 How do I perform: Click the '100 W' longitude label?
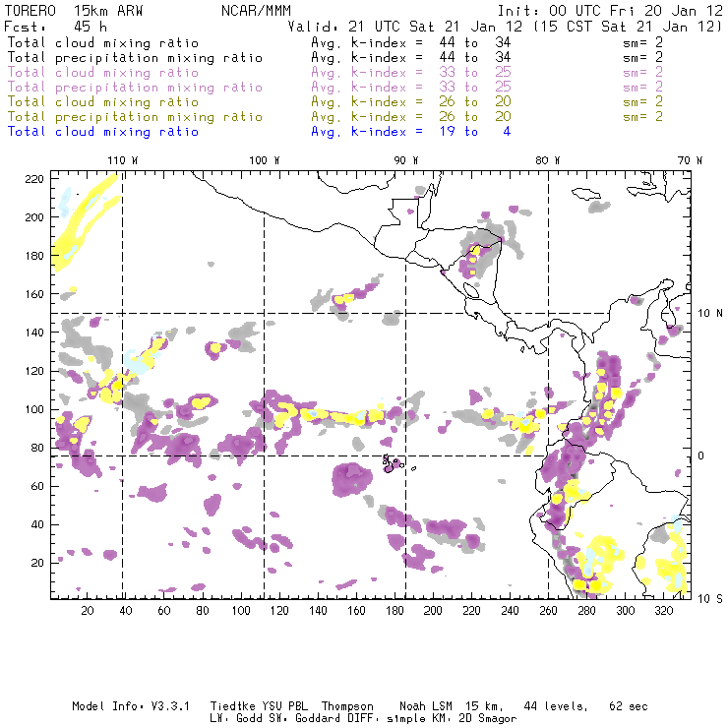point(265,160)
